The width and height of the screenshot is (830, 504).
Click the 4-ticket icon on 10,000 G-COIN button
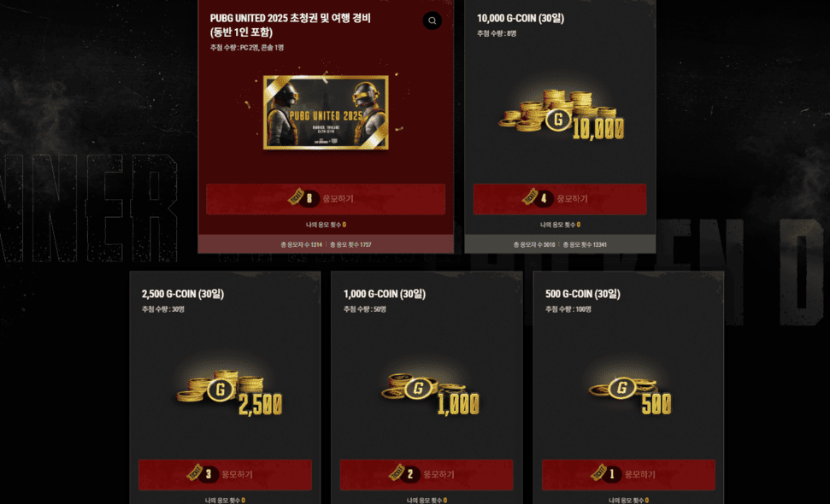[x=538, y=198]
